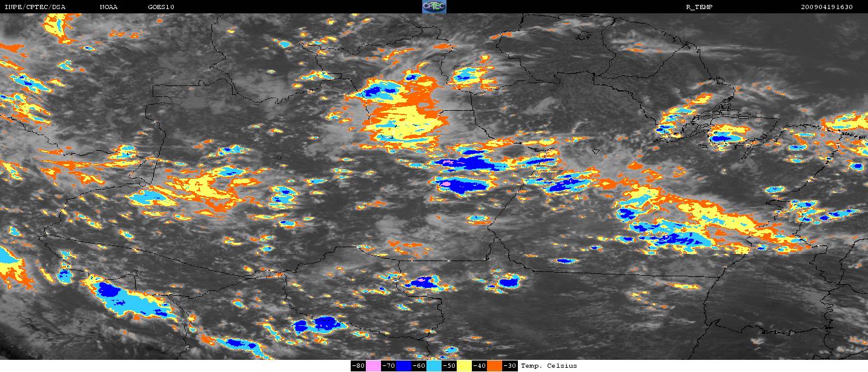The width and height of the screenshot is (868, 372).
Task: Select the yellow legend color swatch
Action: [465, 366]
